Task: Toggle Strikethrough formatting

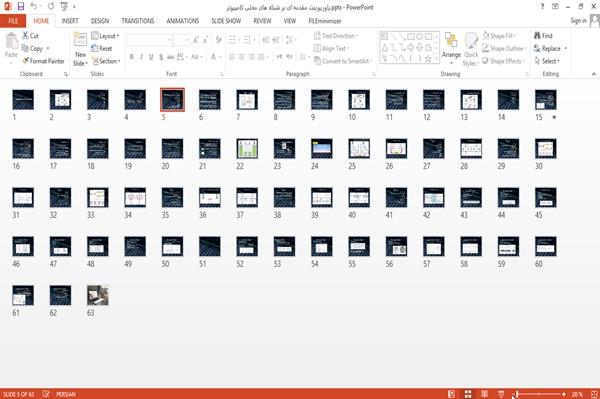Action: (x=170, y=57)
